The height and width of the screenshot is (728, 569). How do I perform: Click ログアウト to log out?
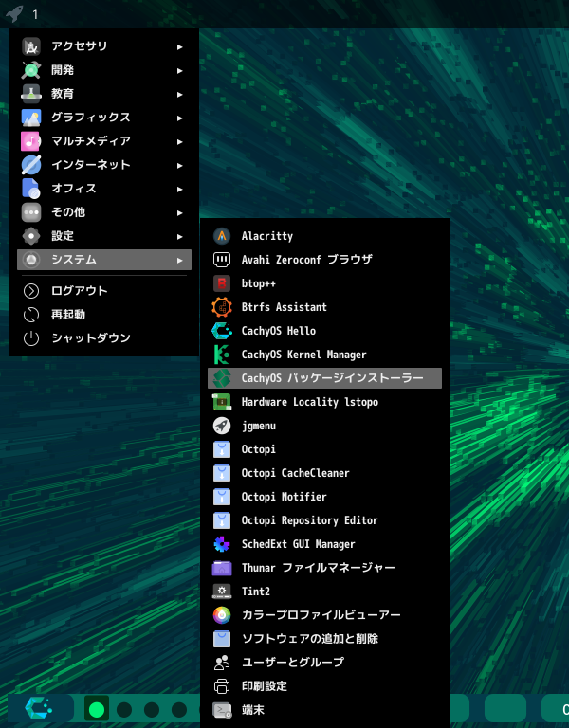point(79,291)
